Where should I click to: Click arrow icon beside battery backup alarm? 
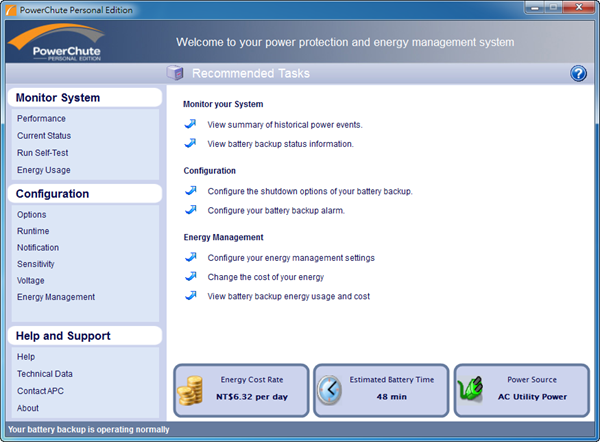coord(191,210)
